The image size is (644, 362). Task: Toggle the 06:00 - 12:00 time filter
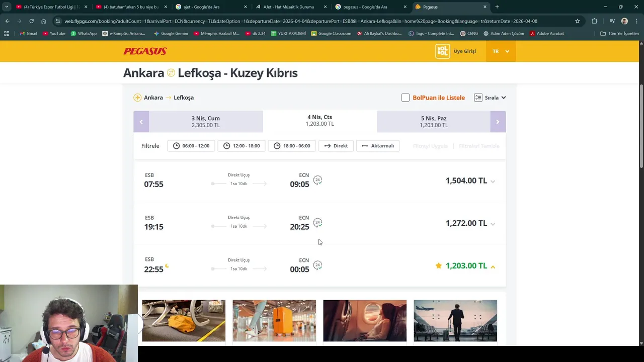(x=191, y=146)
